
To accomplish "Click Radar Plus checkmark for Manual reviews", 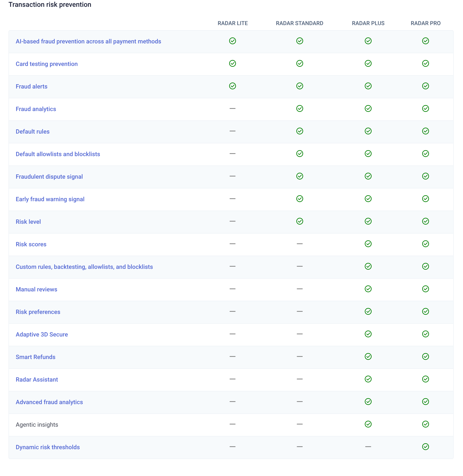I will [368, 289].
